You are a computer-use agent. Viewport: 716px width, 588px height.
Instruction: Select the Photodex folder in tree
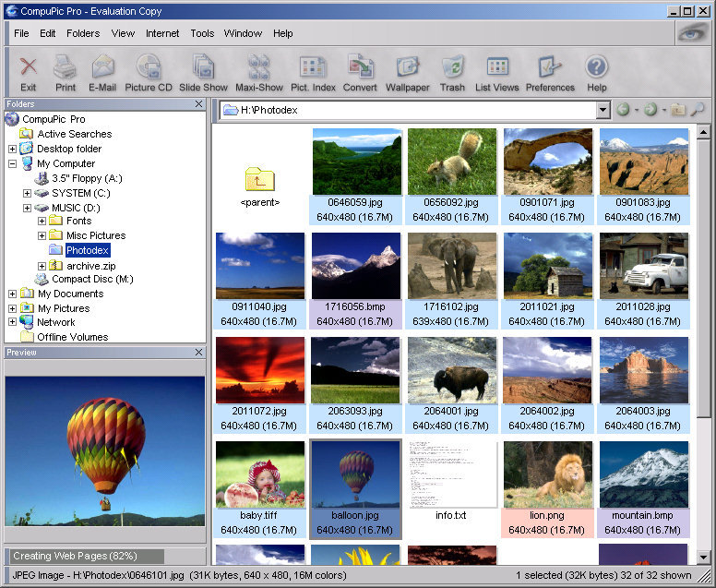[88, 250]
